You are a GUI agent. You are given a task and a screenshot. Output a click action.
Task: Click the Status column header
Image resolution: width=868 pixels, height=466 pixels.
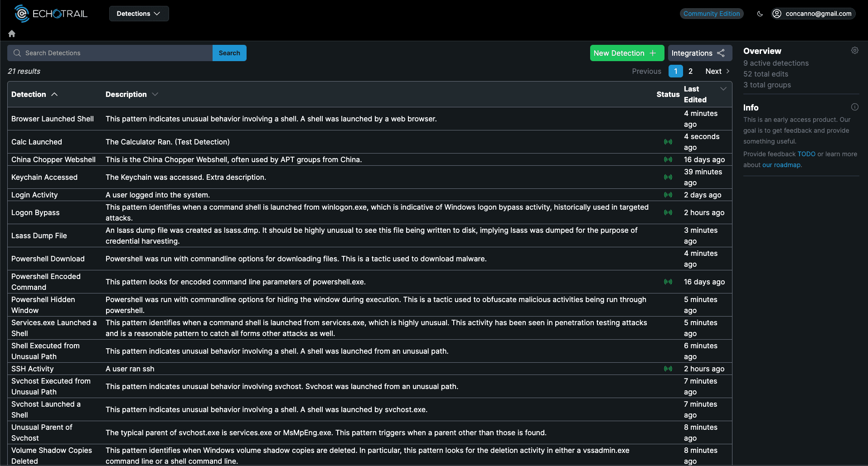point(668,94)
